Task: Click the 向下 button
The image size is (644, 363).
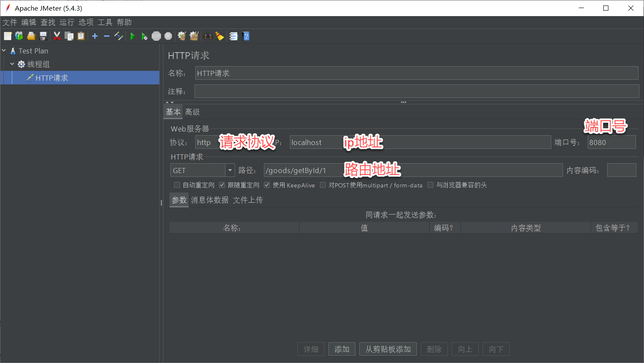Action: click(496, 349)
